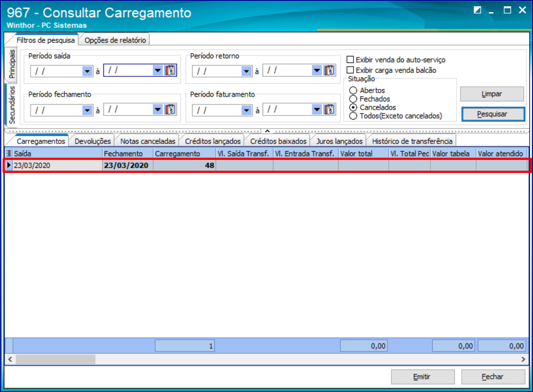Open calendar icon for Período fechamento
The image size is (533, 392).
(x=170, y=110)
